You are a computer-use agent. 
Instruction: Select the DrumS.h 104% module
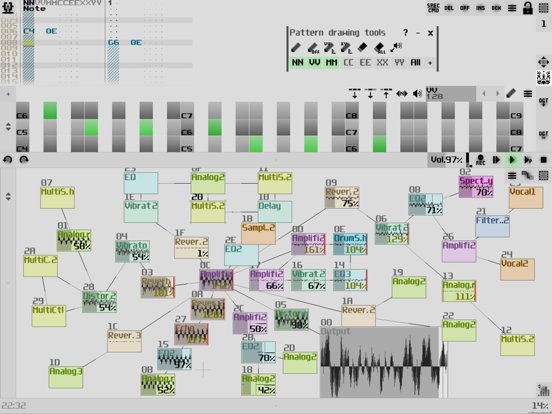pos(350,244)
